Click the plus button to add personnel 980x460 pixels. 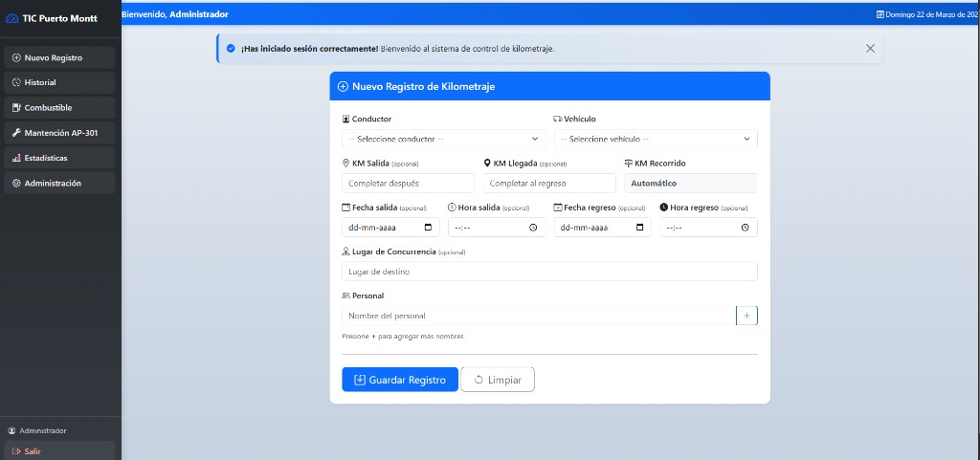[x=746, y=316]
